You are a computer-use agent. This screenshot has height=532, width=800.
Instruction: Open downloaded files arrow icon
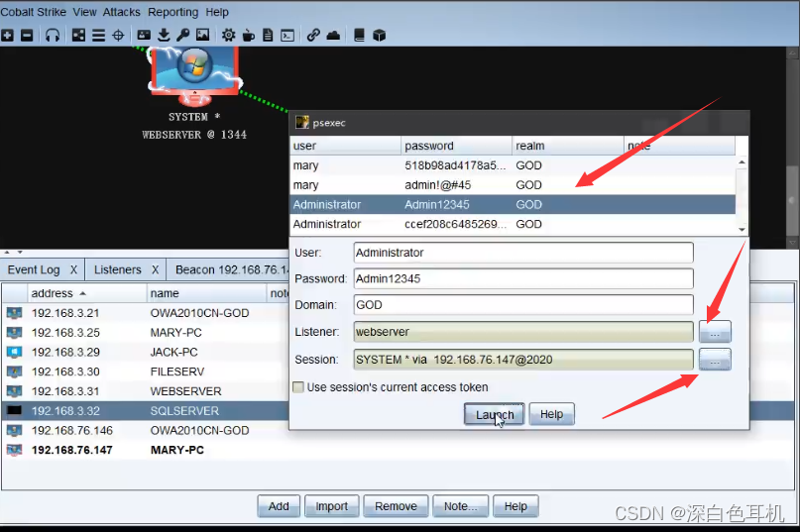(x=164, y=36)
